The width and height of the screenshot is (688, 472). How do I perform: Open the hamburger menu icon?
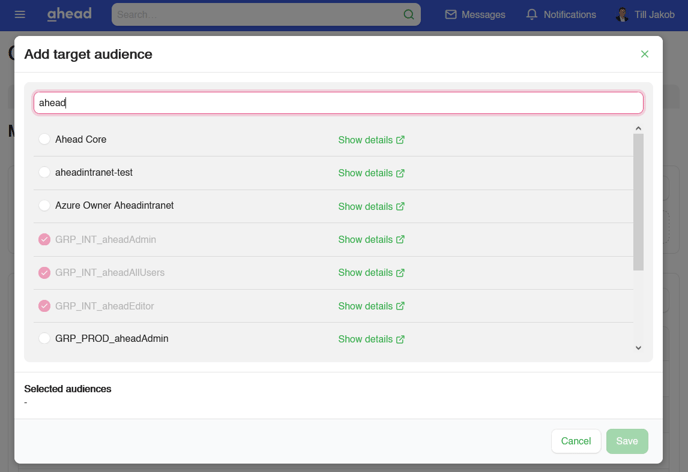click(x=20, y=14)
